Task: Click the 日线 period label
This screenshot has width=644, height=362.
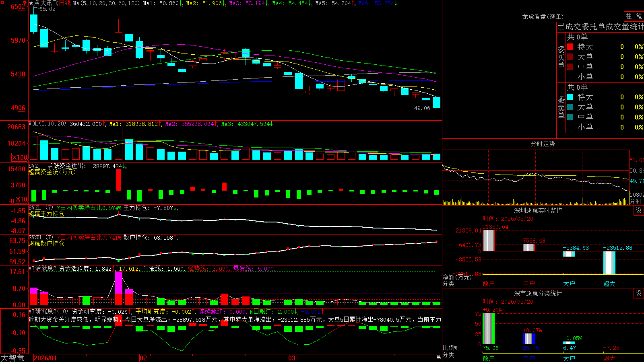Action: pos(65,3)
